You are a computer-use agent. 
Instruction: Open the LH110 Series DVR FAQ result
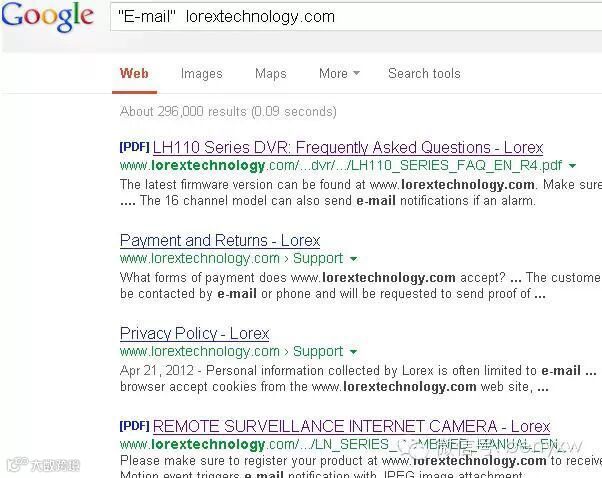[348, 147]
